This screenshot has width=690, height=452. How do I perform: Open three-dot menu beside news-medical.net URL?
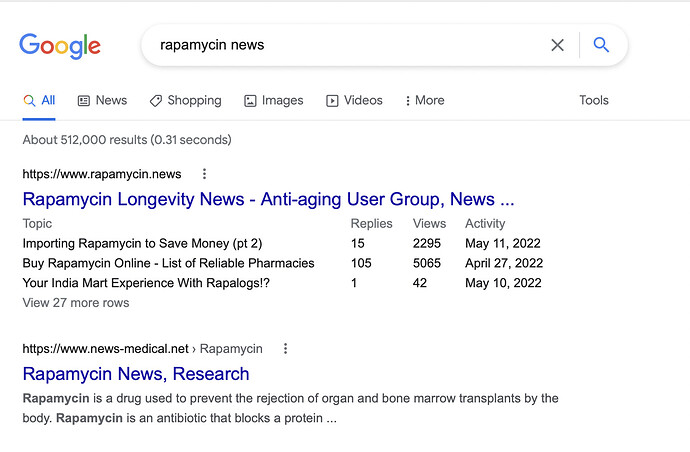click(286, 349)
